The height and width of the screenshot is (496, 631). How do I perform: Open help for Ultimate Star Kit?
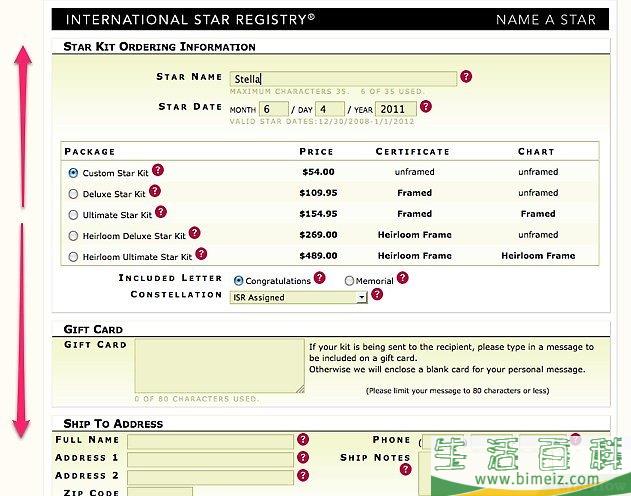point(161,212)
